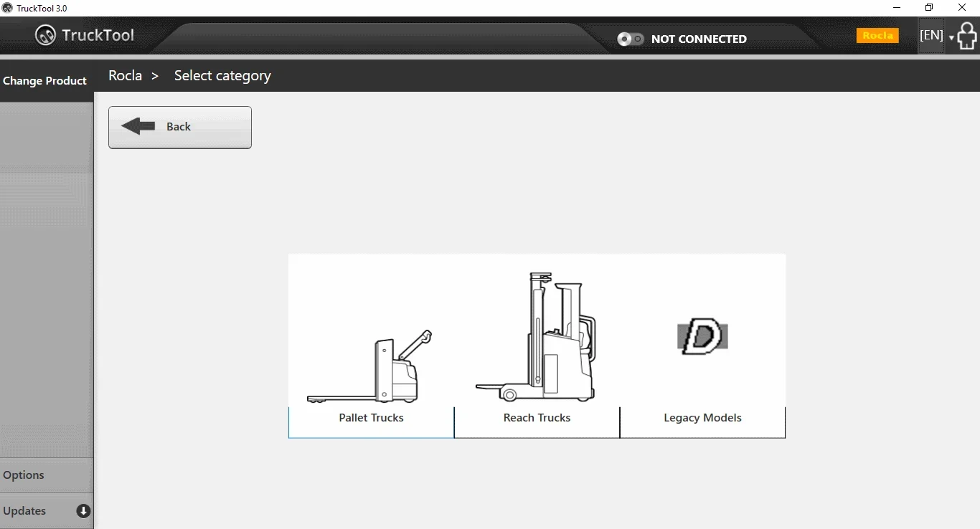Click the Updates download arrow icon

(83, 511)
